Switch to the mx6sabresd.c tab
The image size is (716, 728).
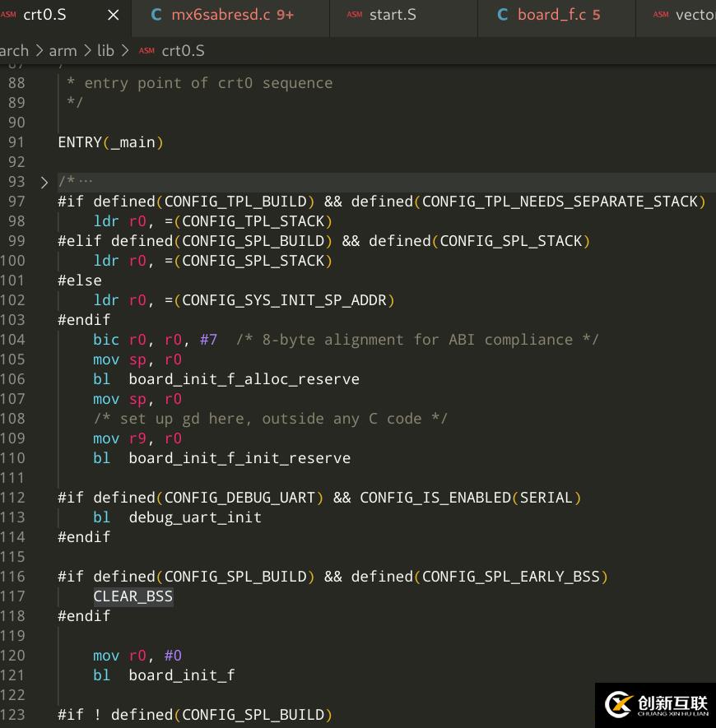(232, 15)
